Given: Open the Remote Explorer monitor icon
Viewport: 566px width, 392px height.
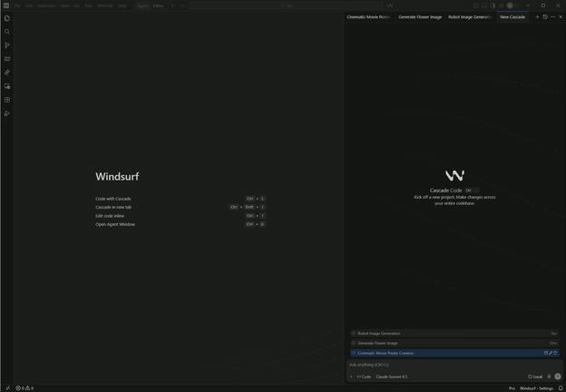Looking at the screenshot, I should [x=7, y=86].
